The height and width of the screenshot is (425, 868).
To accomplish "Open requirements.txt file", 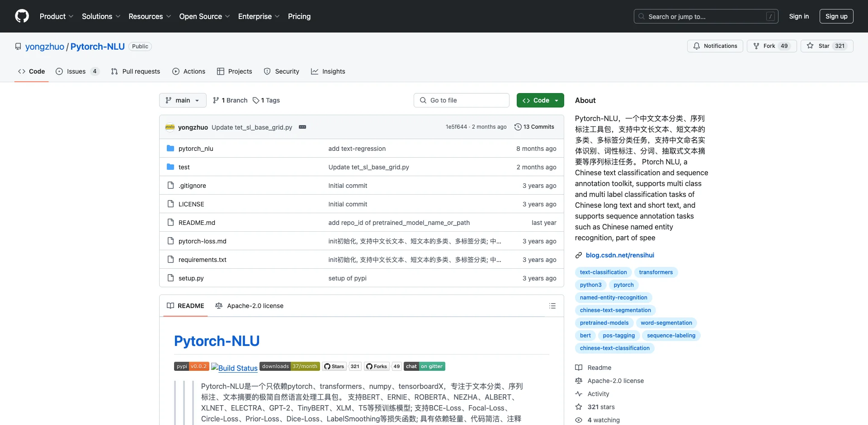I will click(x=203, y=260).
